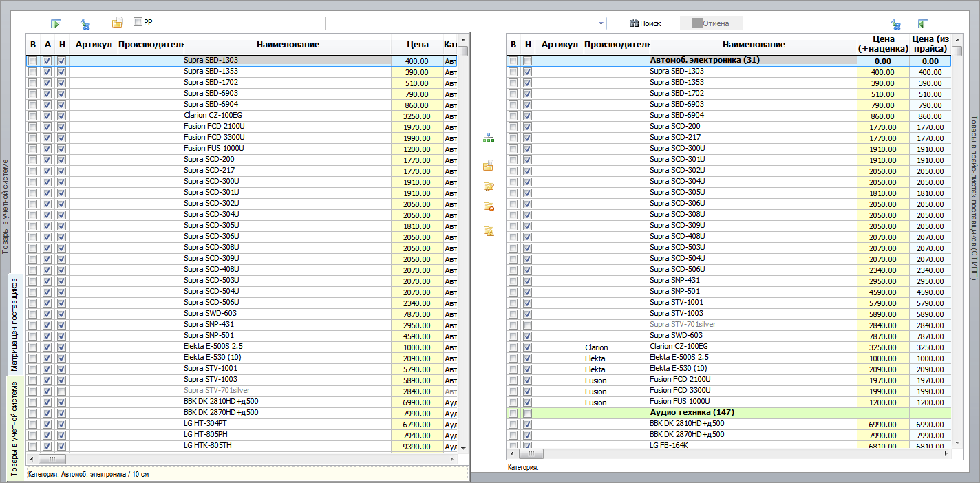Click the folder with red minus delete icon

[x=489, y=206]
